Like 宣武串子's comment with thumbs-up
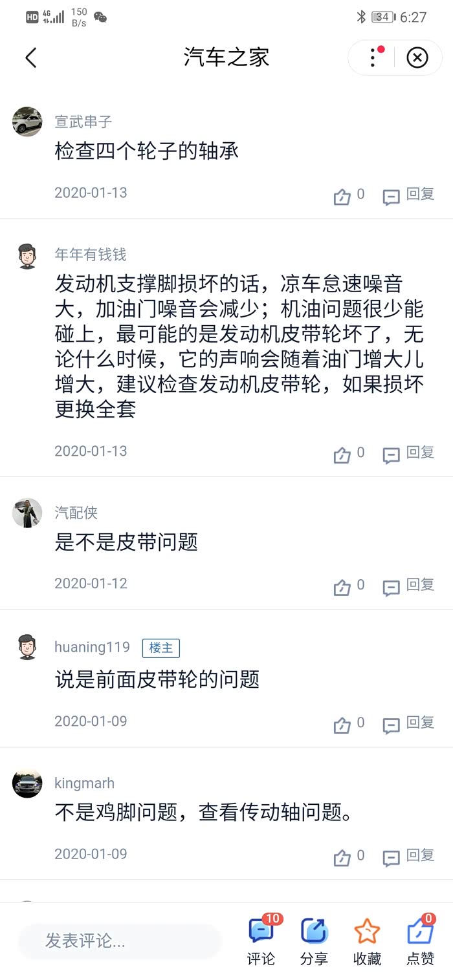Image resolution: width=453 pixels, height=980 pixels. [x=342, y=196]
